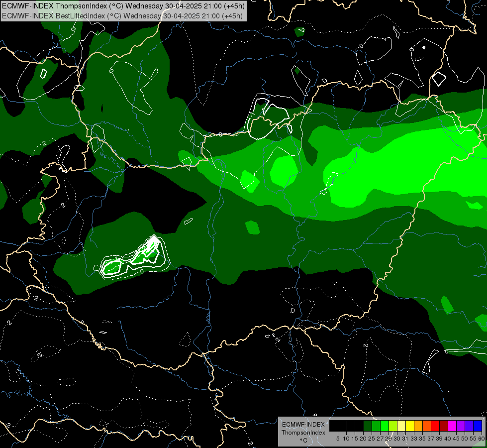487x448 pixels.
Task: Select the dark green 20–25 legend swatch
Action: point(368,426)
